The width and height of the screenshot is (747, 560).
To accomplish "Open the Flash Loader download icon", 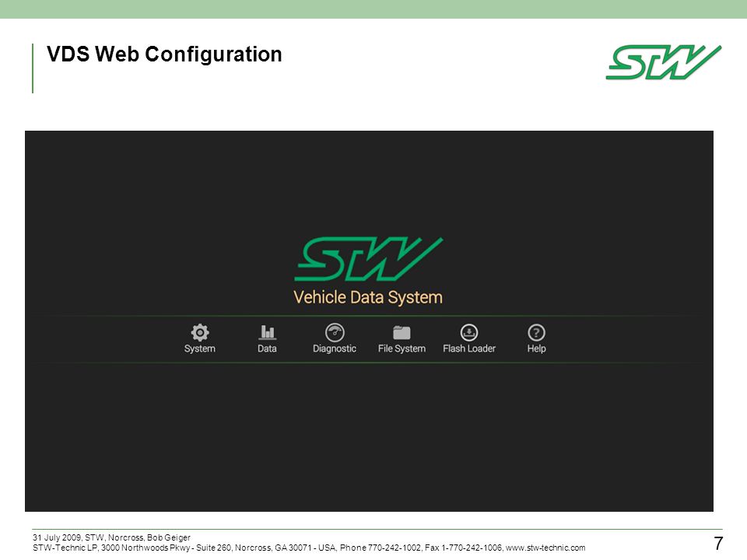I will (x=469, y=332).
